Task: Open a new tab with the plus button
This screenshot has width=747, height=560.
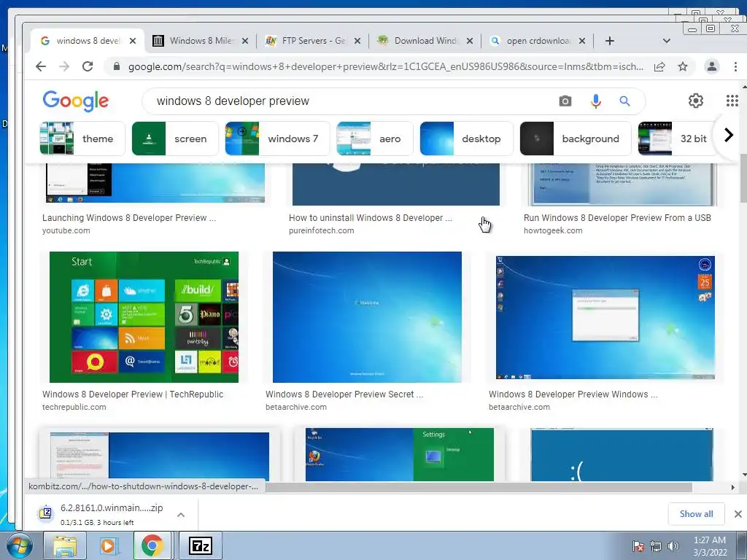Action: 609,41
